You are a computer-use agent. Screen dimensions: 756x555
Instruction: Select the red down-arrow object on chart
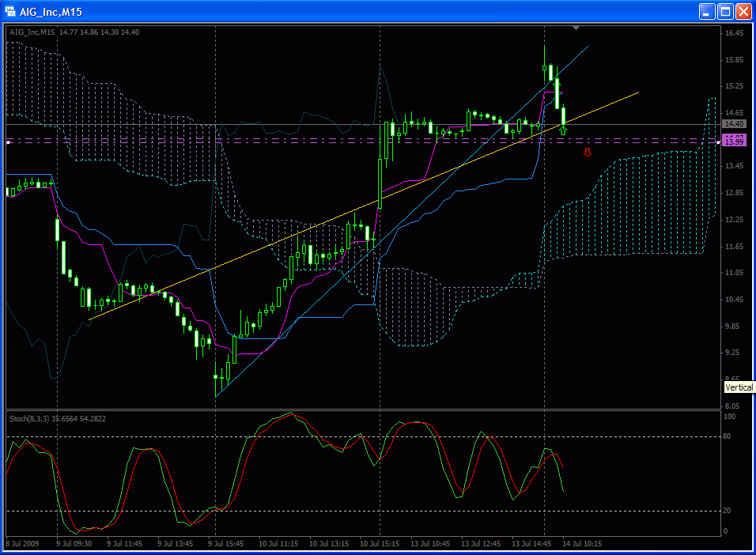tap(588, 153)
